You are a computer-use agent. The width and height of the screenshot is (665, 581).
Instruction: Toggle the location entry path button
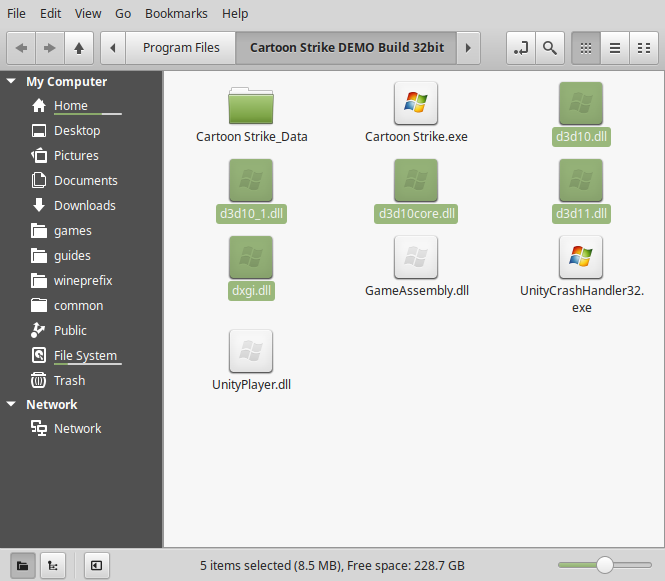(521, 48)
